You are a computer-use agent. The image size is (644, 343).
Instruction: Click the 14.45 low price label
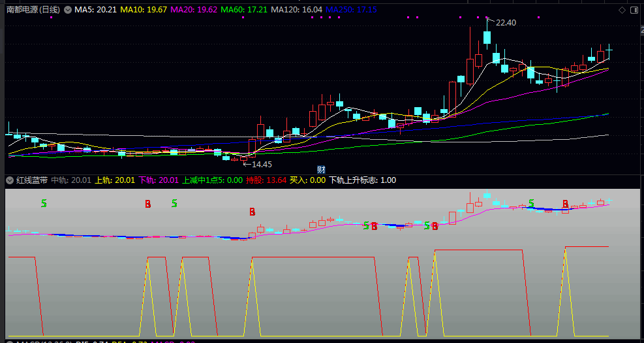point(262,164)
